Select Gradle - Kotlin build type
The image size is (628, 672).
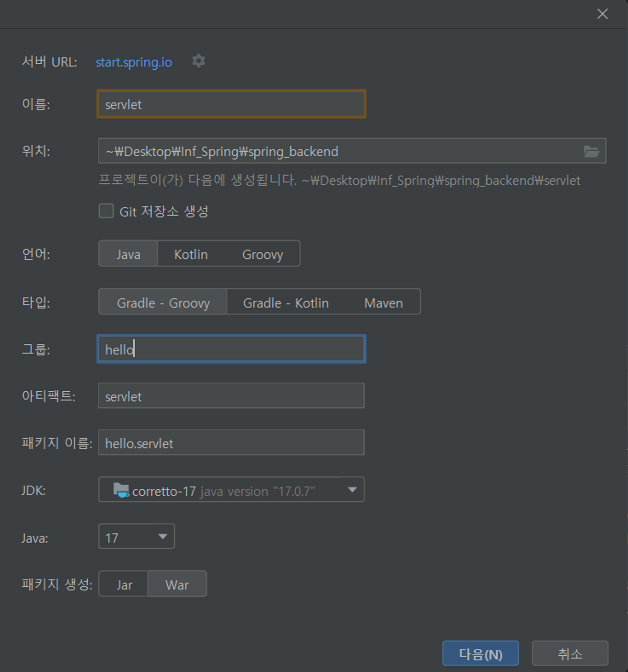[x=286, y=303]
